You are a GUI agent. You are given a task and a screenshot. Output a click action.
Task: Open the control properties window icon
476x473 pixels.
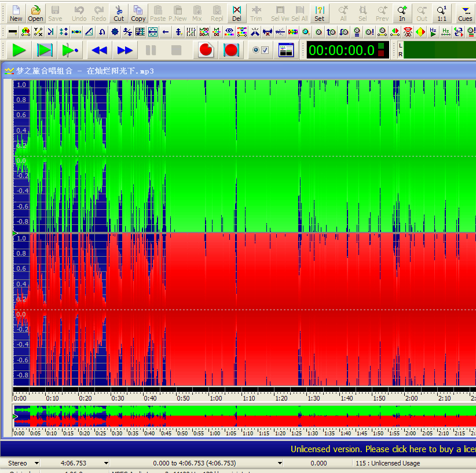[286, 50]
